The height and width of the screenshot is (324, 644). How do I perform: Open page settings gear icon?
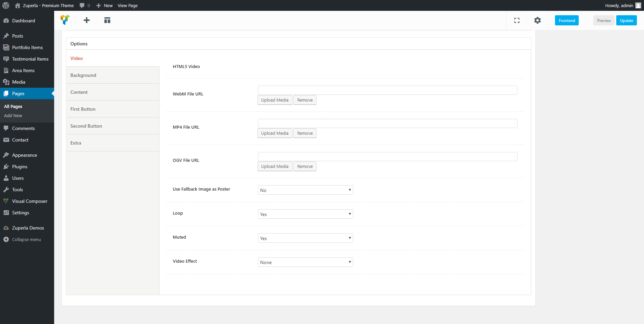pyautogui.click(x=537, y=20)
